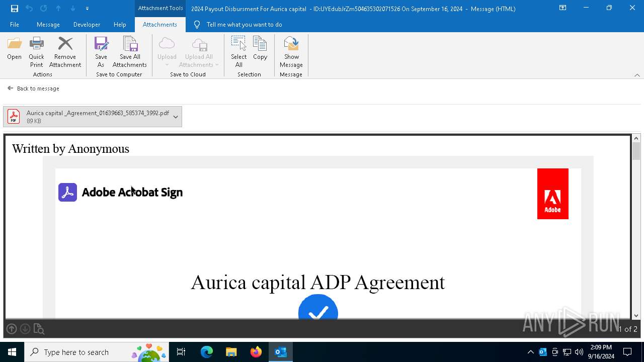Open the notification center icon

tap(627, 352)
